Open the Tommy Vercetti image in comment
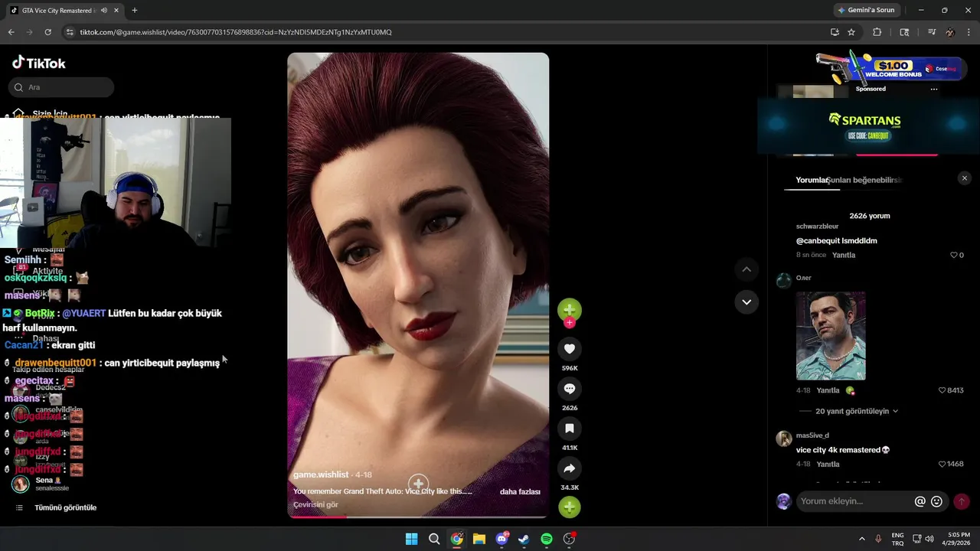This screenshot has width=980, height=551. point(831,335)
